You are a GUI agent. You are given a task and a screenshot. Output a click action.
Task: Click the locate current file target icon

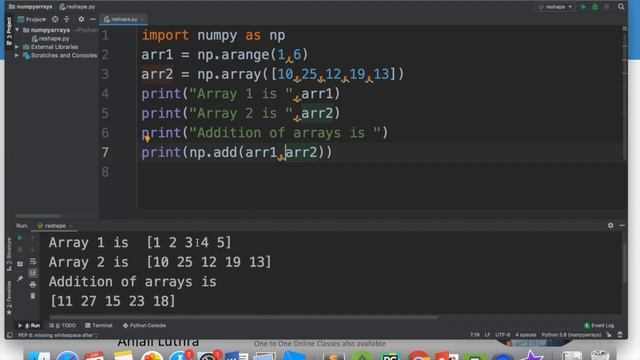point(55,19)
